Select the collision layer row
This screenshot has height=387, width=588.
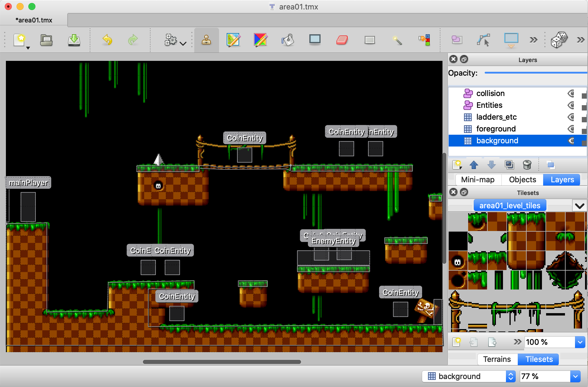pos(517,93)
